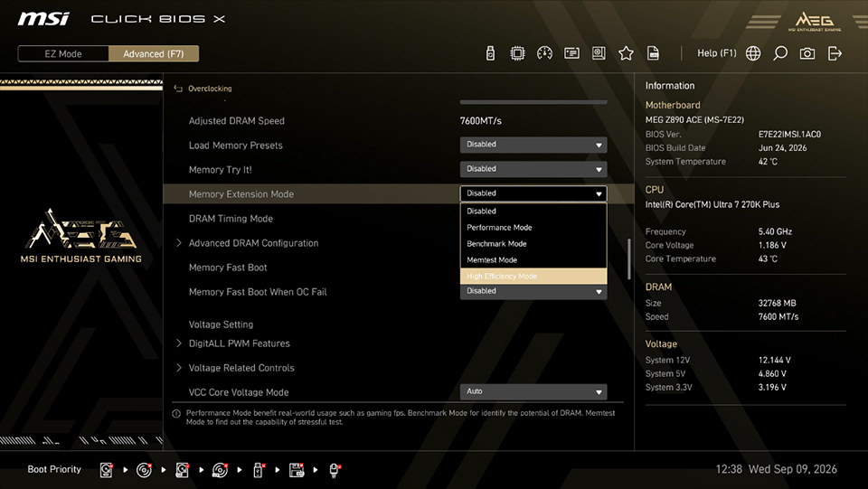Choose Performance Mode option
Image resolution: width=868 pixels, height=489 pixels.
pyautogui.click(x=533, y=228)
